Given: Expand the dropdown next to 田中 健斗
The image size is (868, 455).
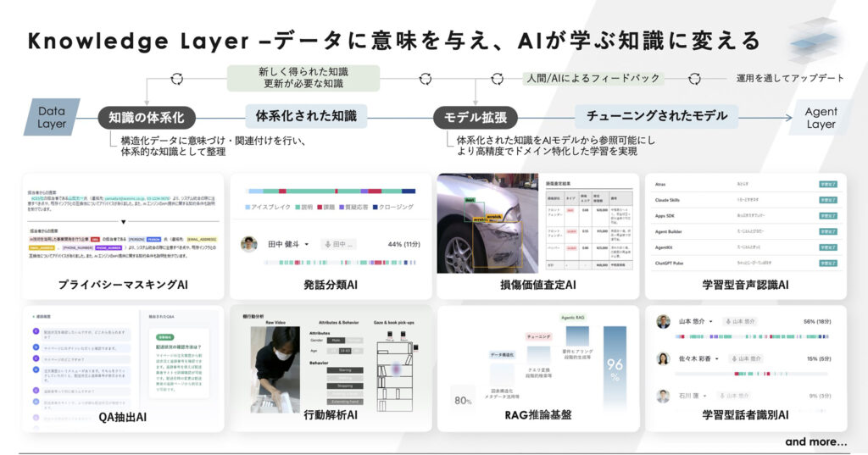Looking at the screenshot, I should 306,244.
